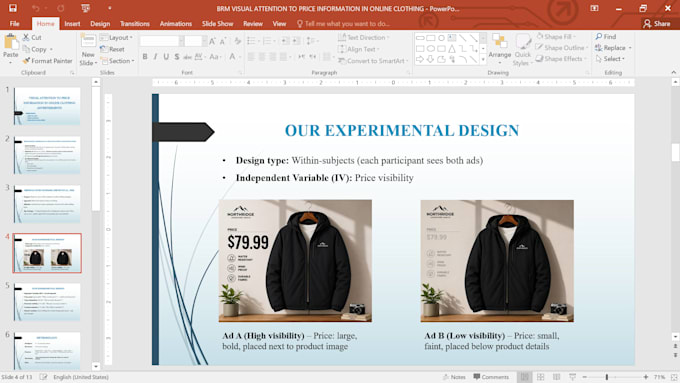Toggle Underline formatting
This screenshot has width=680, height=383.
coord(166,56)
